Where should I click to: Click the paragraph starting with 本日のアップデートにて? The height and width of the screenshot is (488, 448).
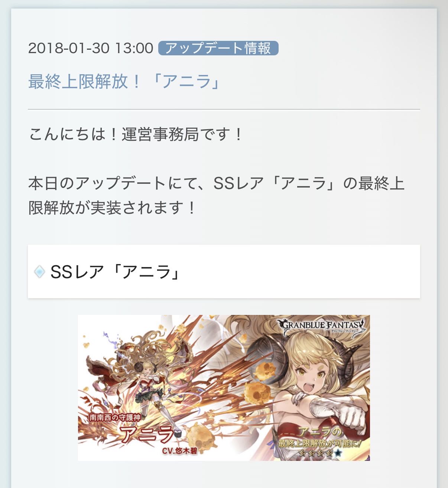pos(217,196)
